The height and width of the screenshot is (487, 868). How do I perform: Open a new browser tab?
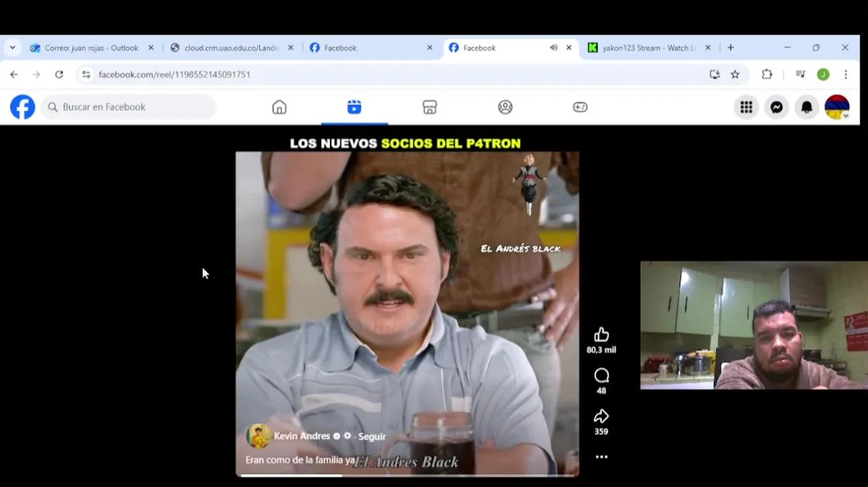coord(731,48)
